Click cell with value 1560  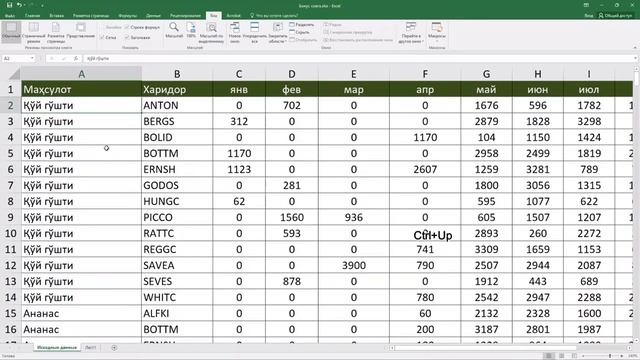(x=291, y=217)
